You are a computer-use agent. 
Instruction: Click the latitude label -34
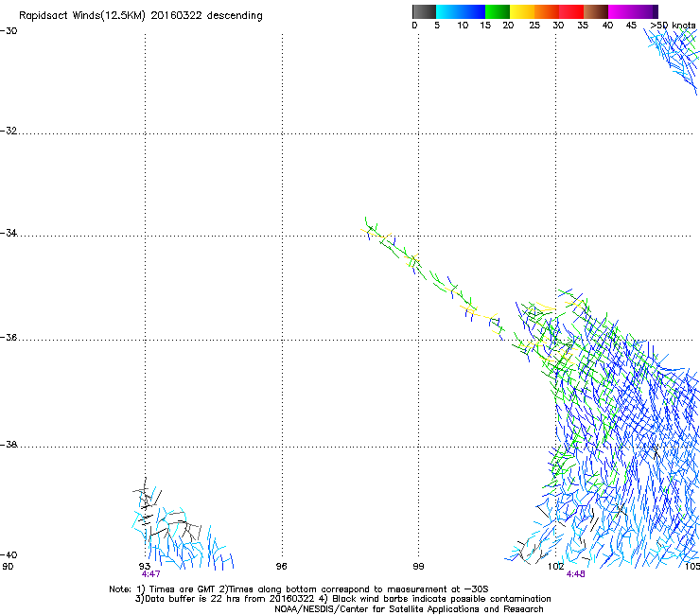[x=9, y=233]
